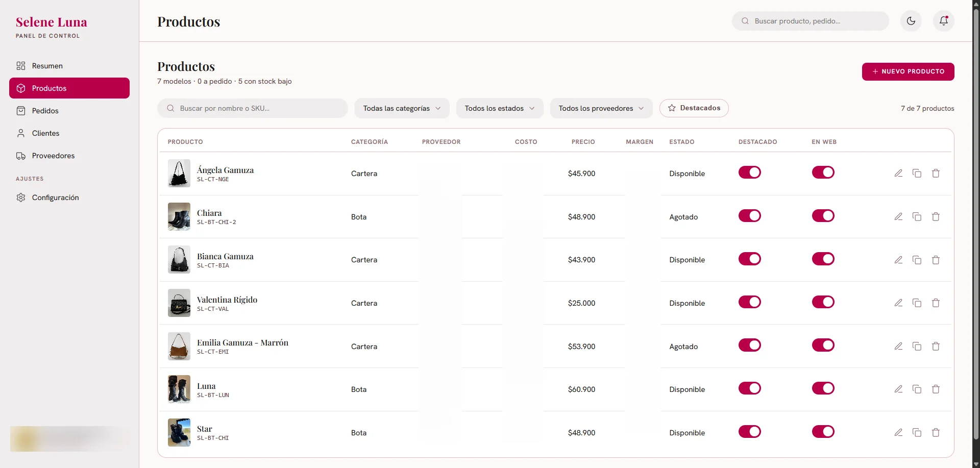Click the $60.900 price cell
980x468 pixels.
coord(581,389)
